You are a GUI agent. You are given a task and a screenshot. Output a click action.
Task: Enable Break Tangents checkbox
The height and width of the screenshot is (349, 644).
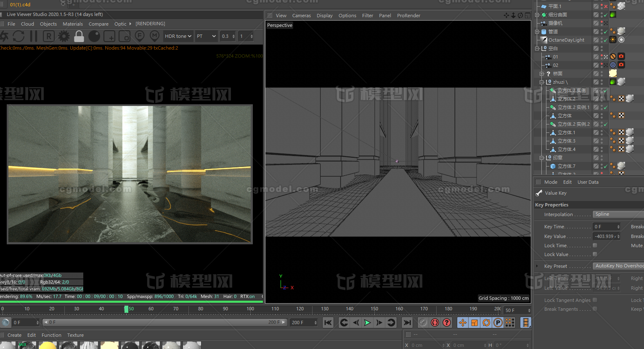click(x=595, y=309)
